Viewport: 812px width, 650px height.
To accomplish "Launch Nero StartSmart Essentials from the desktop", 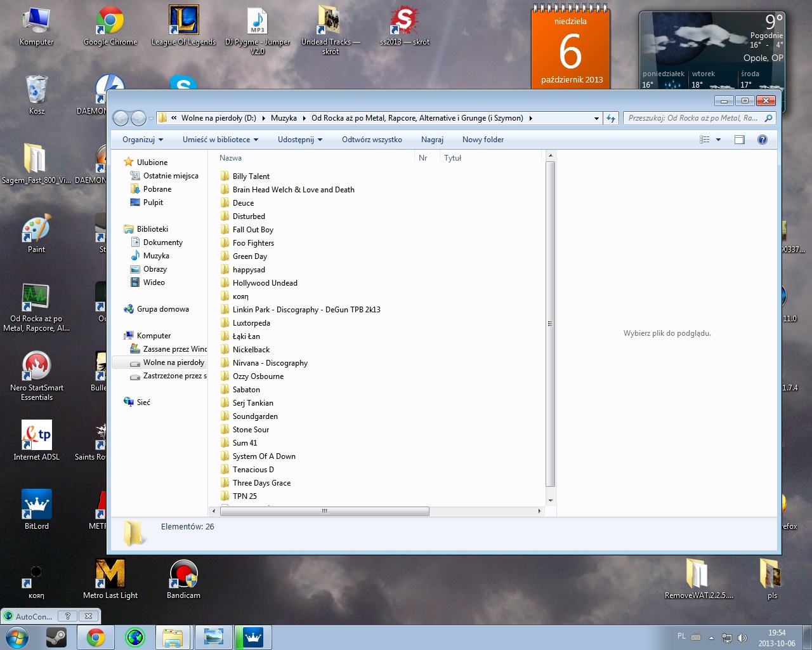I will [36, 376].
